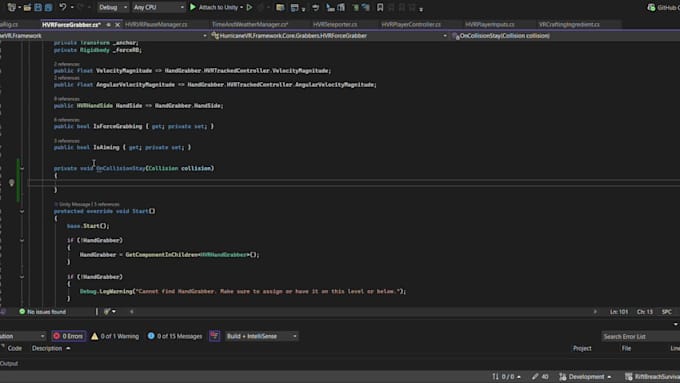Click the RiftBreachSurvival repository indicator
Image resolution: width=680 pixels, height=383 pixels.
[x=652, y=376]
